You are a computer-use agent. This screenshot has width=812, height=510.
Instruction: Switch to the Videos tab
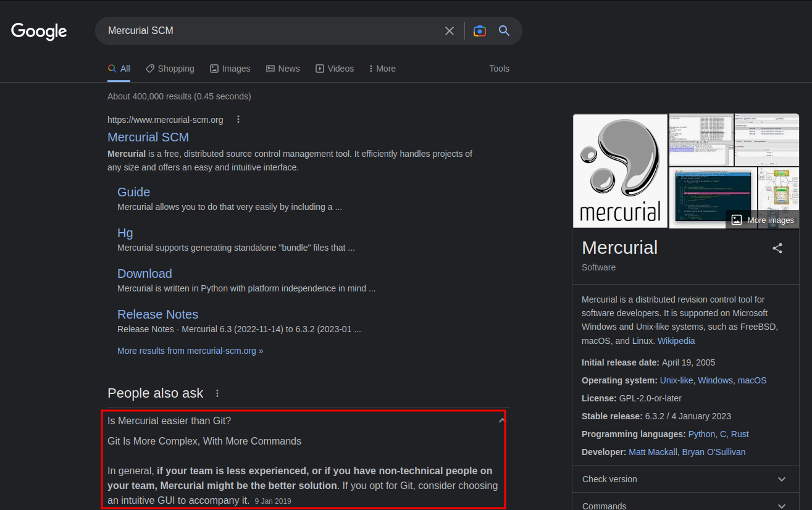pos(335,69)
